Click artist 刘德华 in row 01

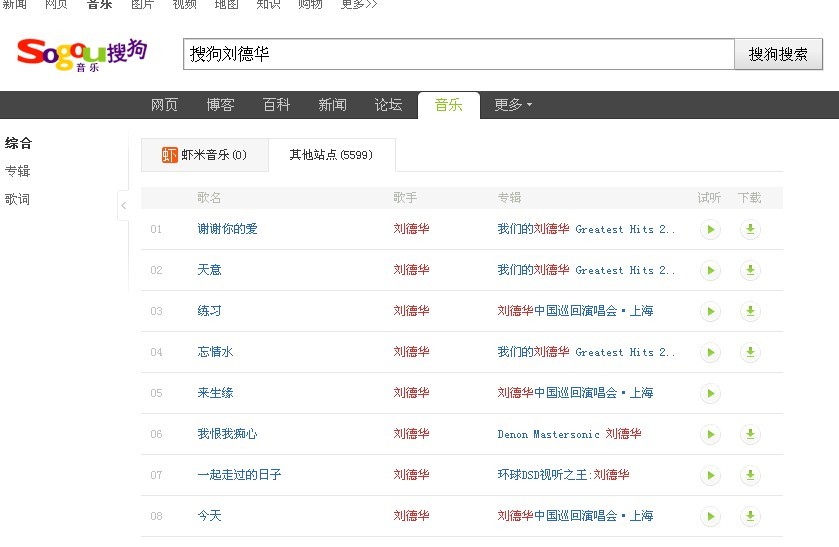(x=411, y=229)
